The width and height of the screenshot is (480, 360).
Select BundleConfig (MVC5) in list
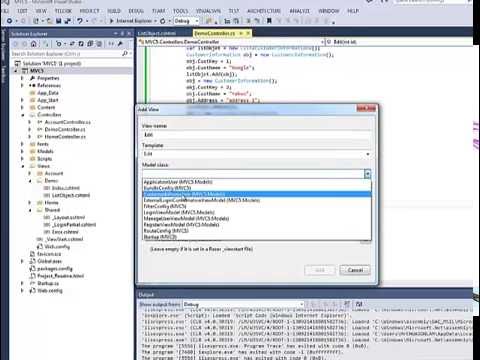257,188
